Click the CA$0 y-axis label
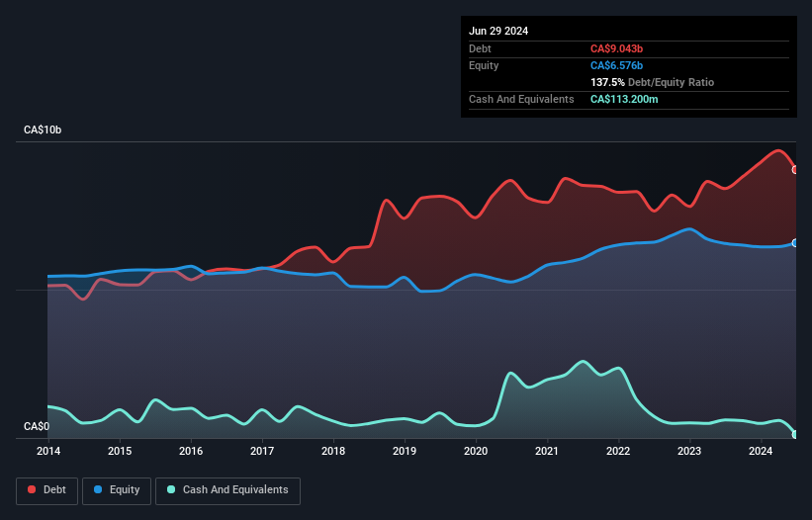812x520 pixels. point(37,426)
